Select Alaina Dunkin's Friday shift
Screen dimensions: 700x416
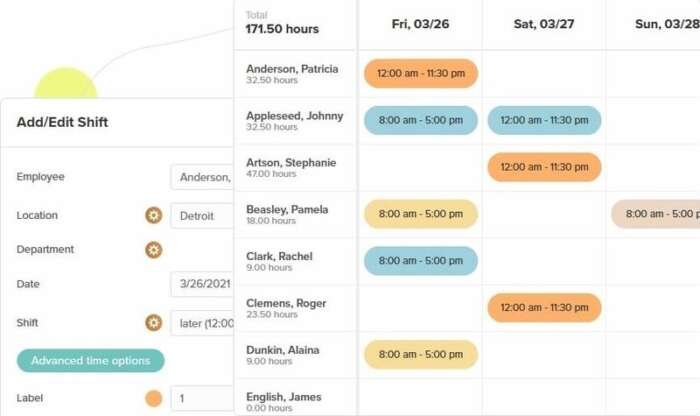point(421,354)
